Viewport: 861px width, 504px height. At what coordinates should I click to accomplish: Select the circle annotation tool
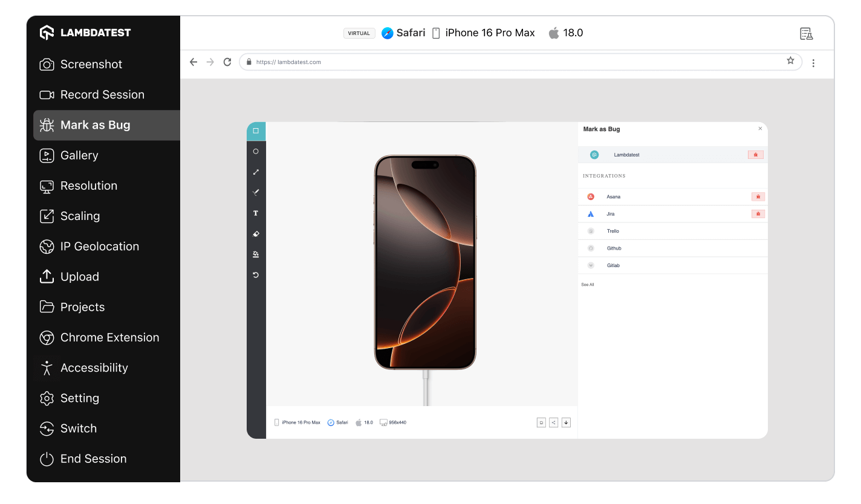pos(256,152)
